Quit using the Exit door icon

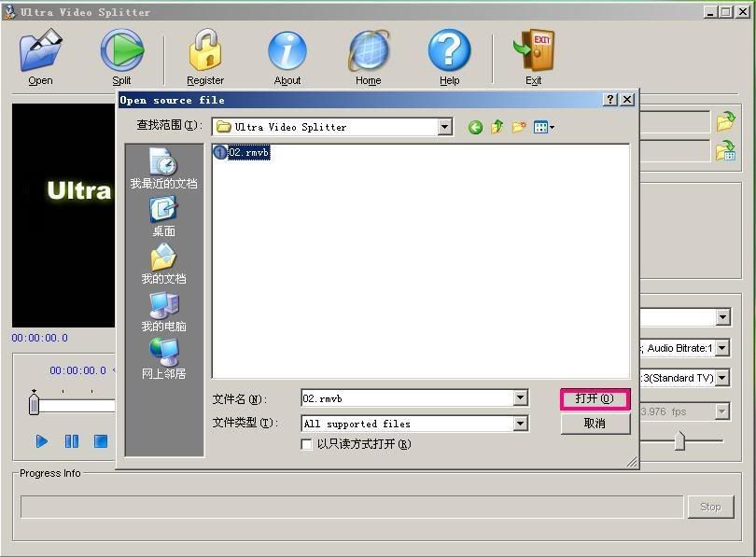click(534, 50)
